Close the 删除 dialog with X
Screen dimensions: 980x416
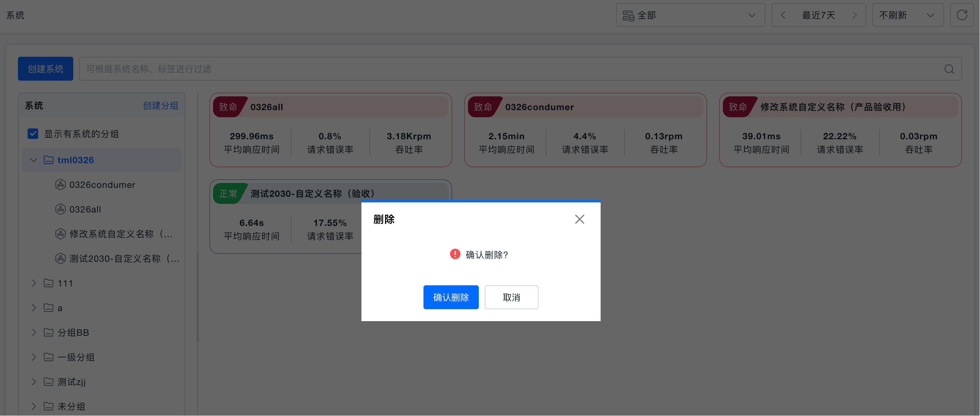tap(579, 219)
